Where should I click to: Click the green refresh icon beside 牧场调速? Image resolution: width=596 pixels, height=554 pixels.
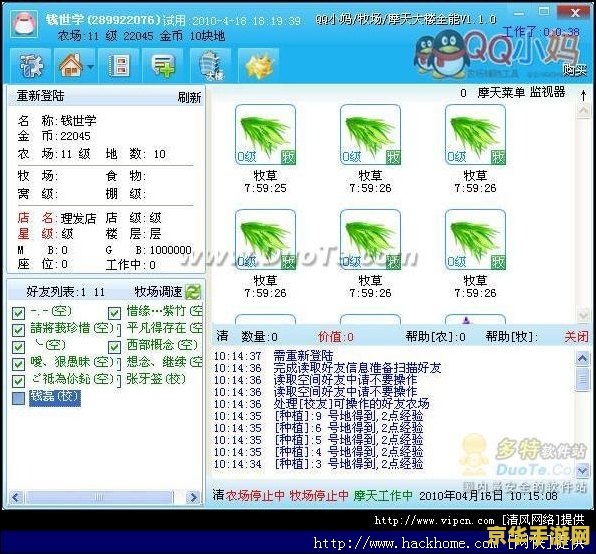pos(193,292)
